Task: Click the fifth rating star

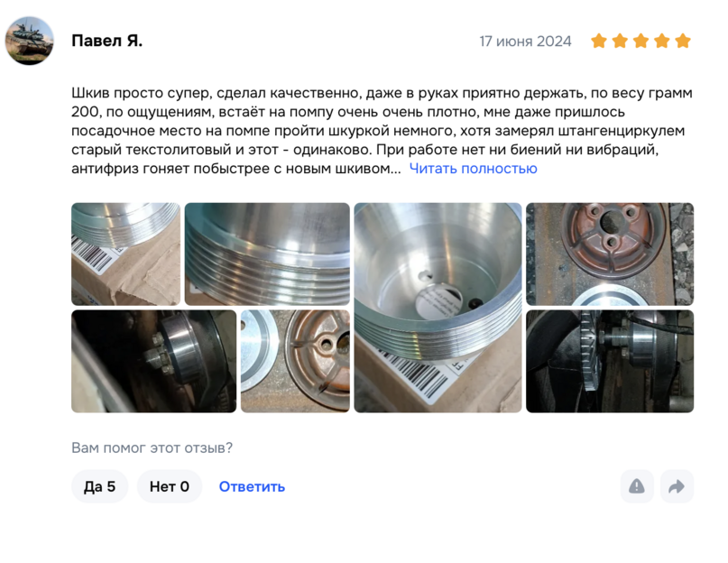Action: [683, 41]
